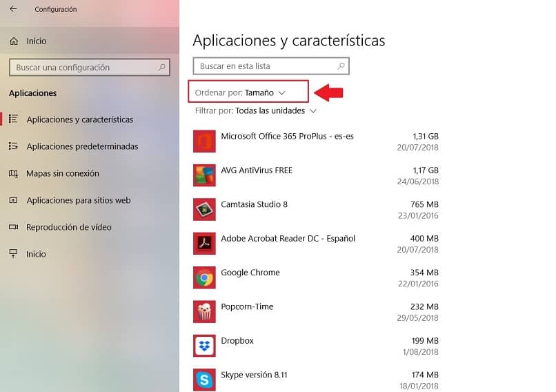Click the Skype app icon
The image size is (556, 392).
point(204,380)
